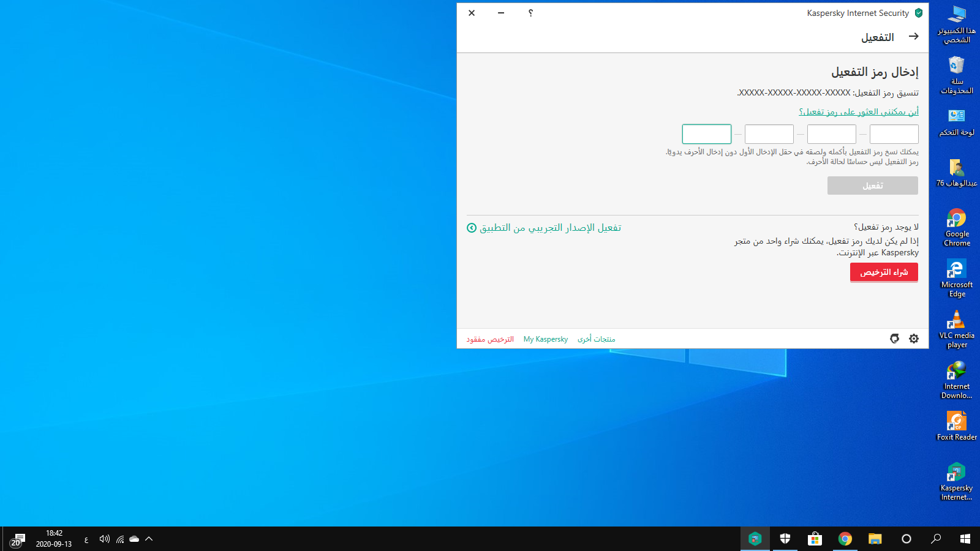This screenshot has height=551, width=980.
Task: Click the second activation code field from the right
Action: pyautogui.click(x=832, y=134)
